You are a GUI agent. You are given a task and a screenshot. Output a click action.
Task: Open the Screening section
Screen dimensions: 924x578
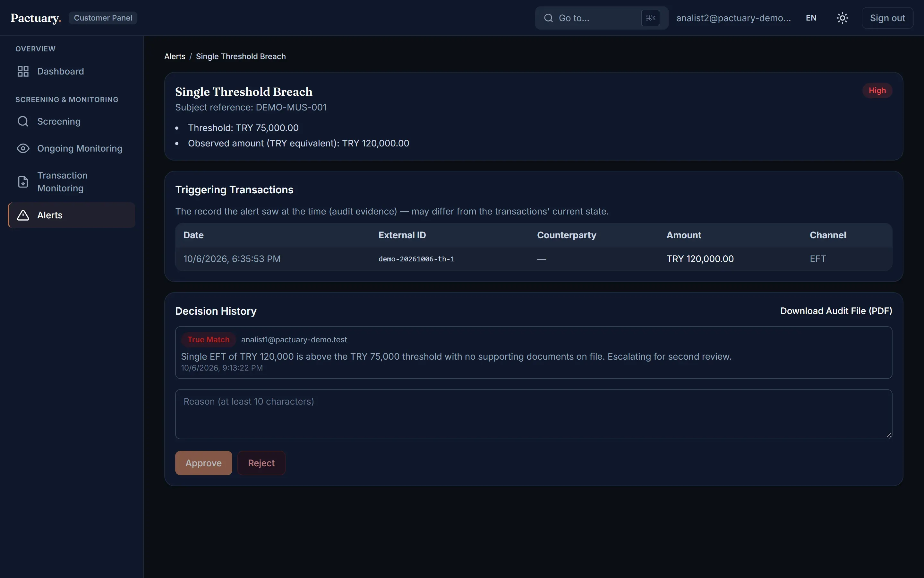(x=72, y=122)
